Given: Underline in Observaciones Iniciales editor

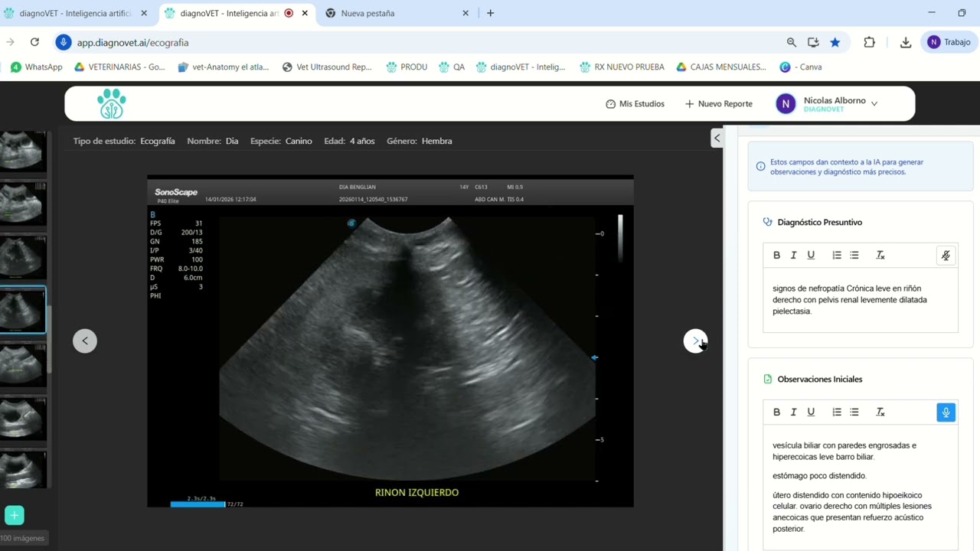Looking at the screenshot, I should pos(811,412).
